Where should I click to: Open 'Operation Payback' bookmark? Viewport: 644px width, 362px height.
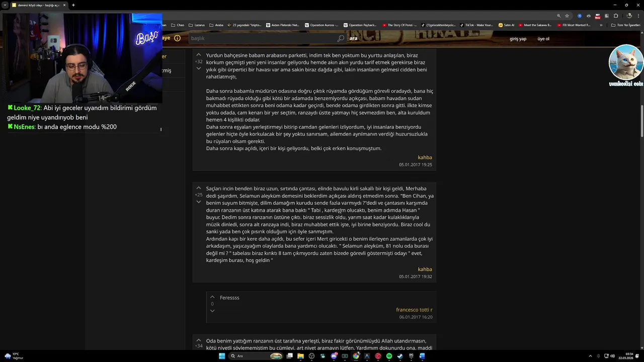tap(360, 25)
